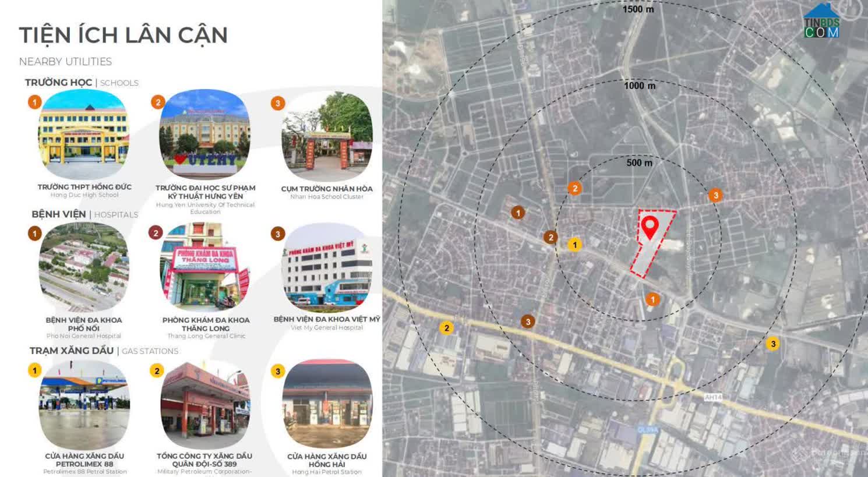Select the NEARBY UTILITIES subtitle

pos(66,61)
